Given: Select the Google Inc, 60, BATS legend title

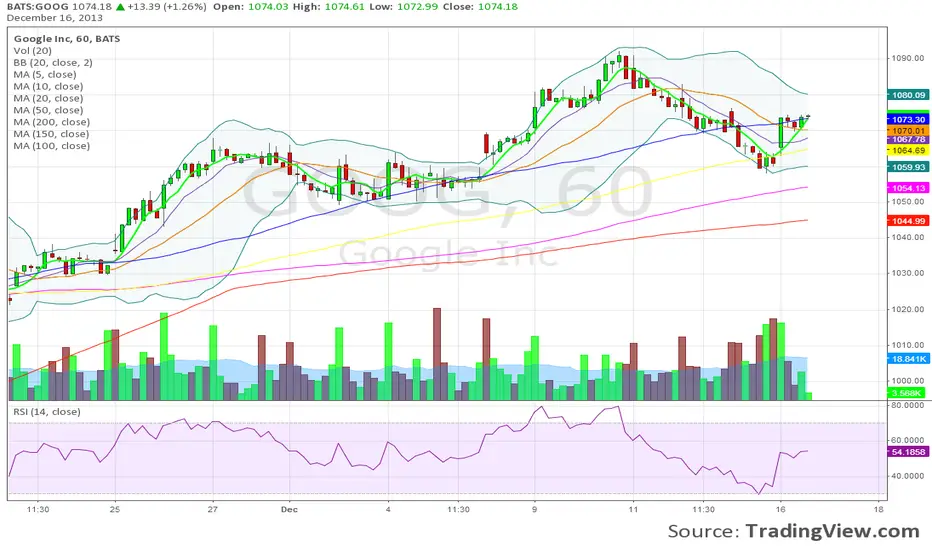Looking at the screenshot, I should (67, 39).
